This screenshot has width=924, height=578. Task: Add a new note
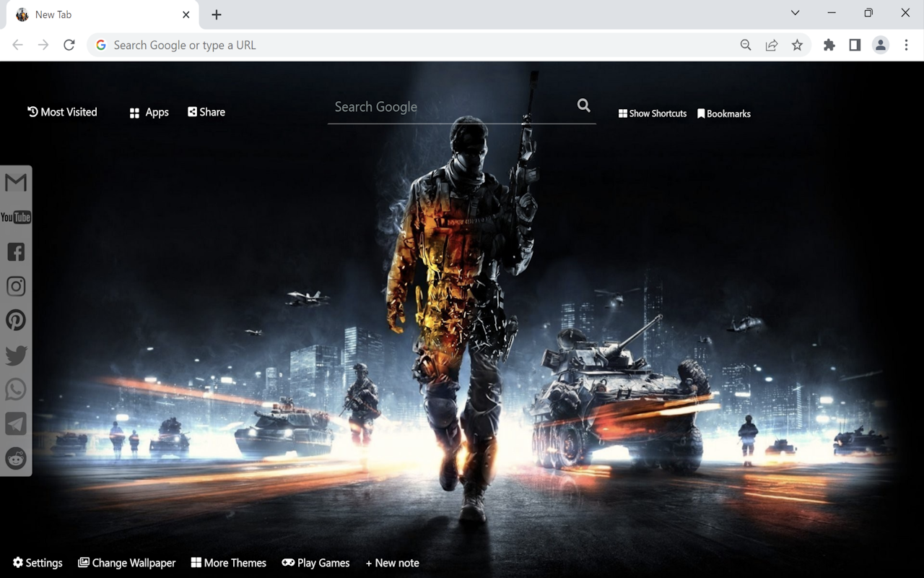point(392,563)
